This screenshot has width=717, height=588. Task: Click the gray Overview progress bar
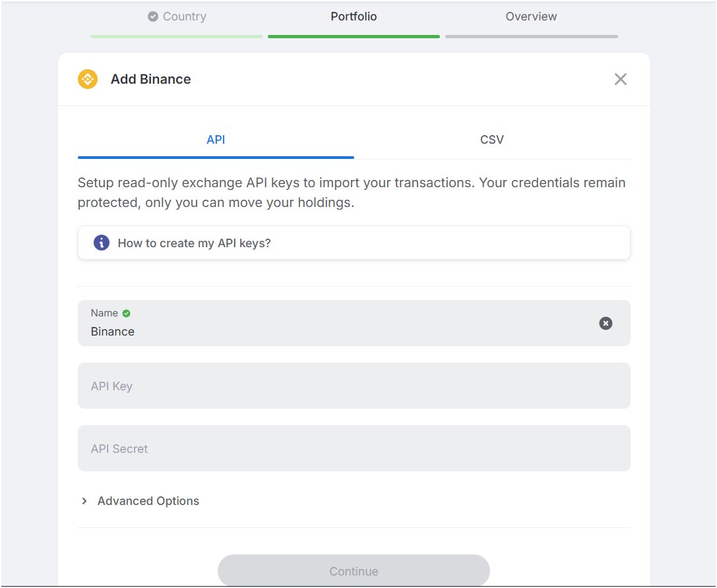coord(531,36)
